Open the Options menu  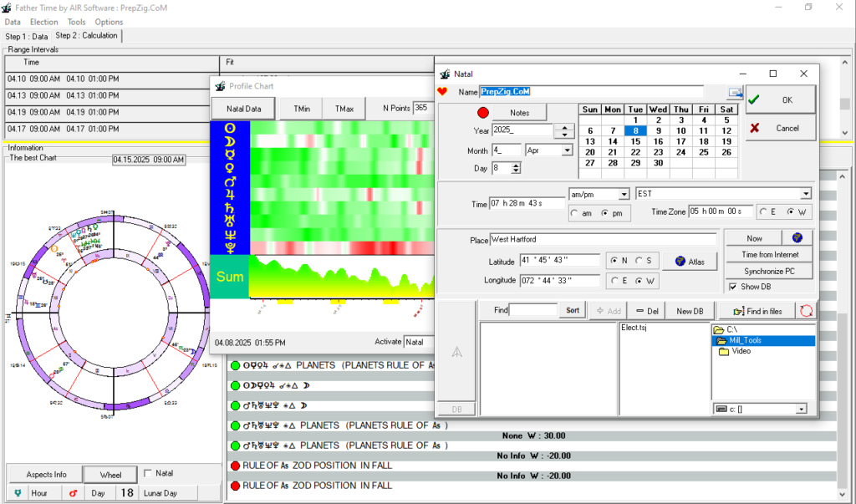point(109,22)
